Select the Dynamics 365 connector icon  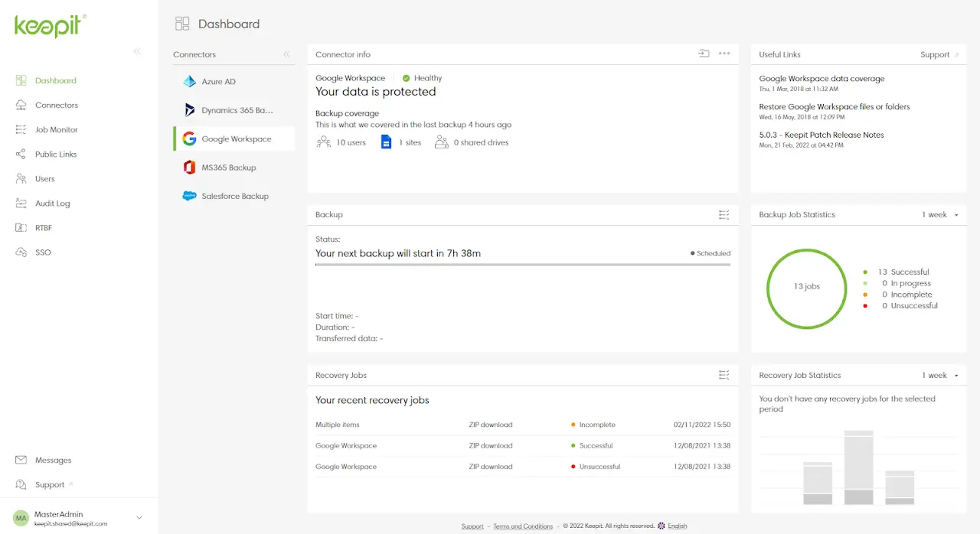coord(189,110)
